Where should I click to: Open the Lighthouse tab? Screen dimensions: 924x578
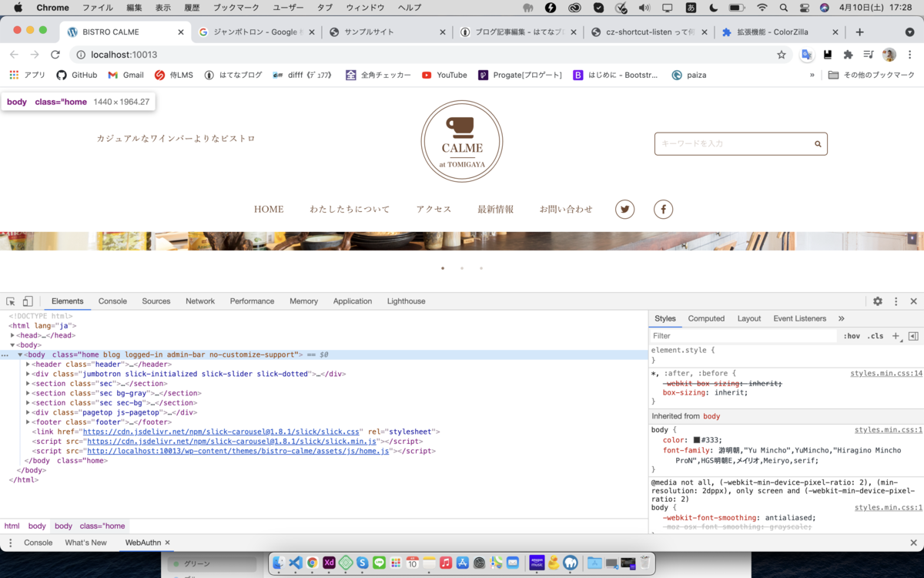(x=406, y=301)
